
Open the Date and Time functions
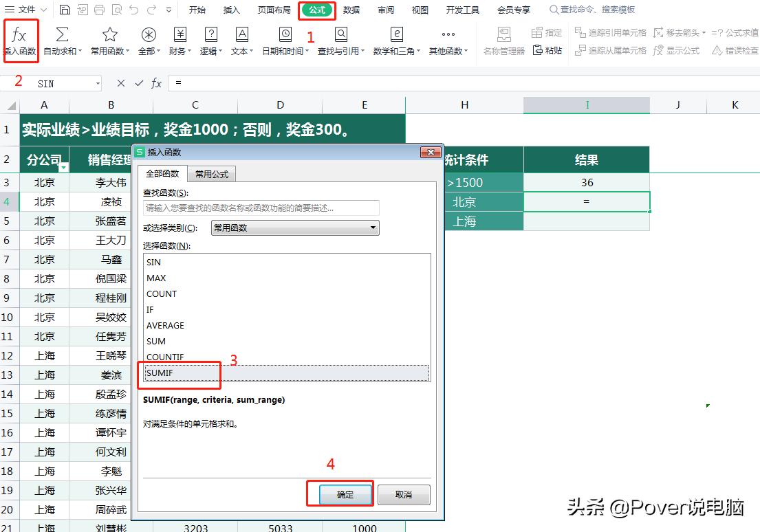[x=285, y=41]
